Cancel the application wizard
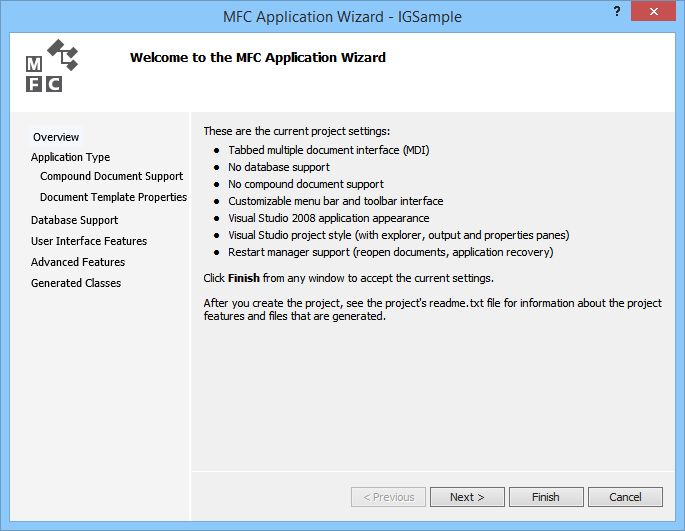The image size is (685, 531). click(x=625, y=497)
